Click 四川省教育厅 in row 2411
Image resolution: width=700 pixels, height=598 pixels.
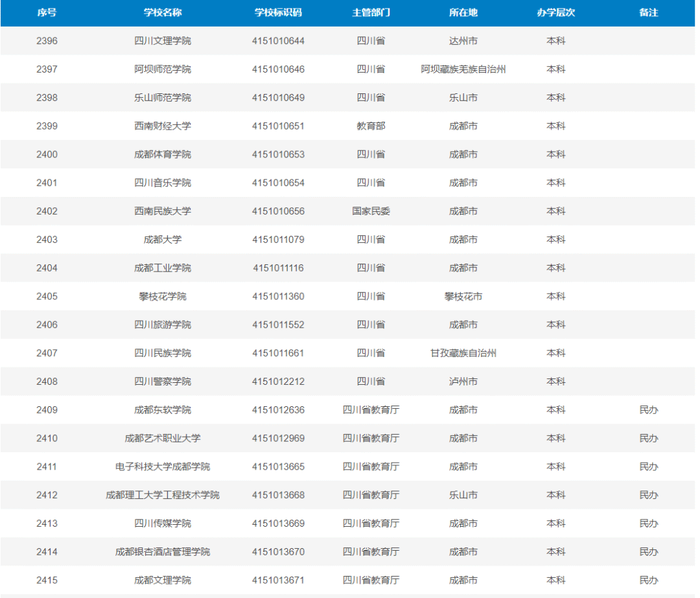pyautogui.click(x=371, y=466)
